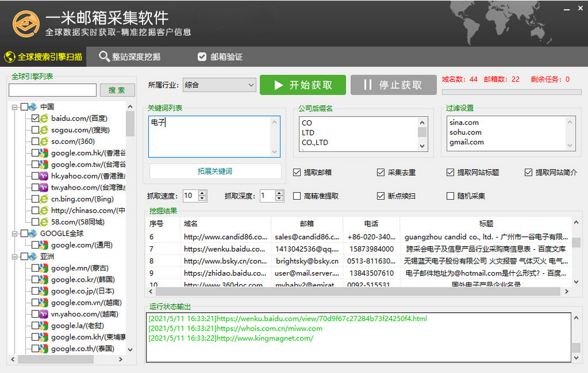Click the hk.yahoo.com Yahoo icon
Viewport: 588px width, 373px height.
[x=44, y=176]
